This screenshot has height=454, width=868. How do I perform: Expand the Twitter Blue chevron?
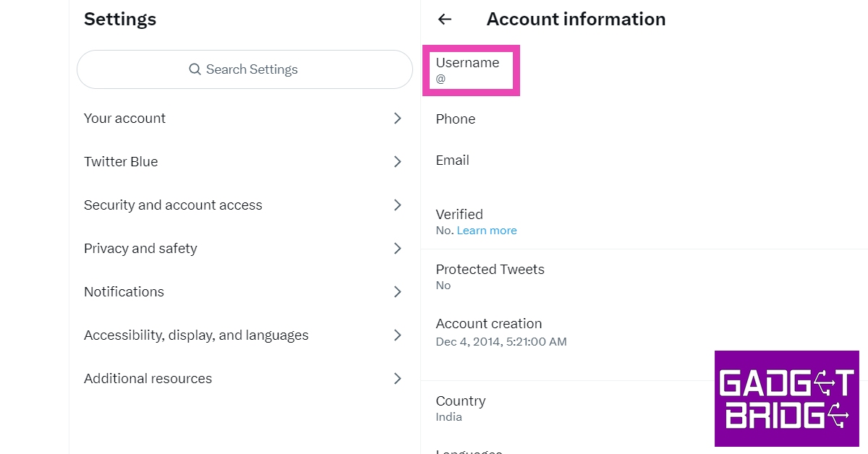pyautogui.click(x=397, y=162)
